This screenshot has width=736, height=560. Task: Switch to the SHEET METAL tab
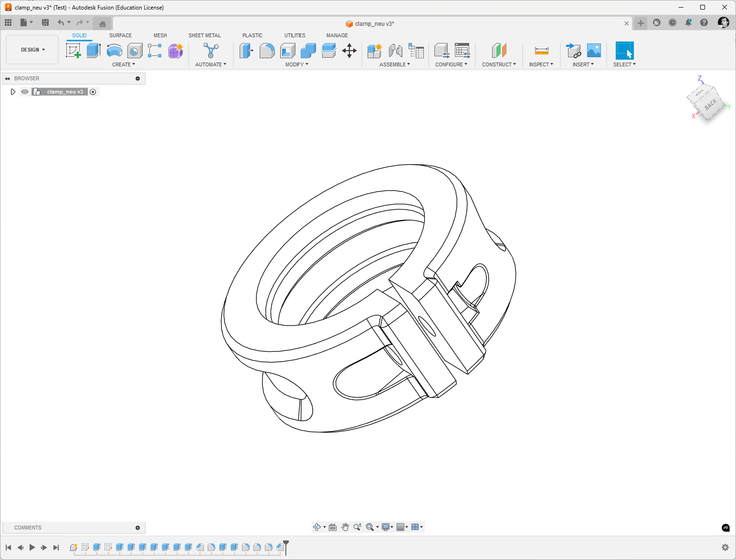point(205,35)
